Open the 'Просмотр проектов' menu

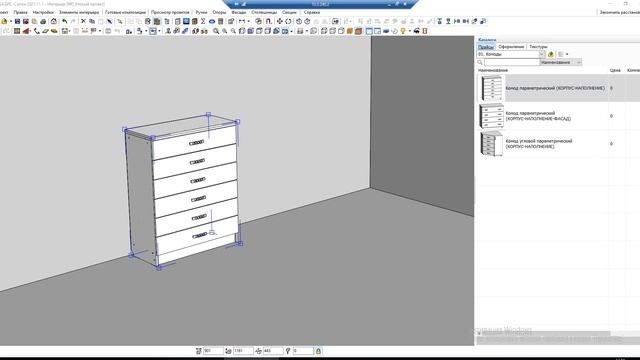click(x=170, y=12)
